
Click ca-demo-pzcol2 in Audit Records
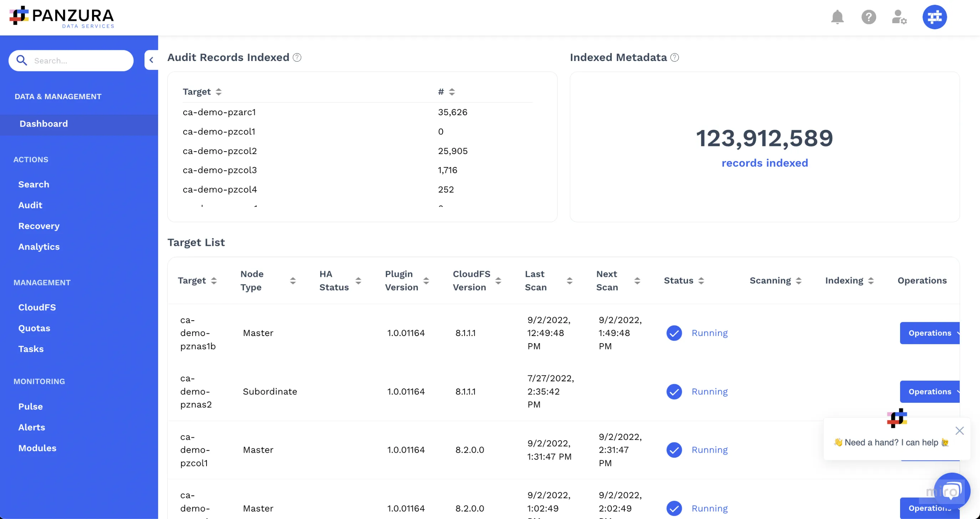click(219, 151)
